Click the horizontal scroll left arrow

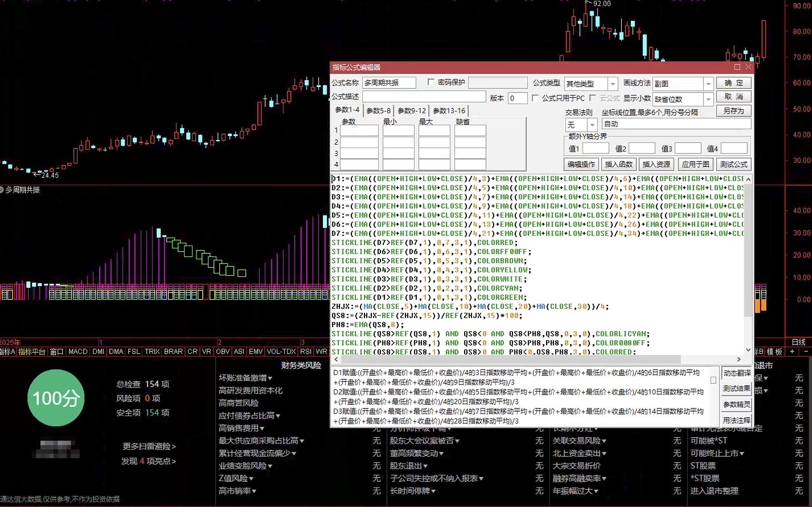(336, 359)
